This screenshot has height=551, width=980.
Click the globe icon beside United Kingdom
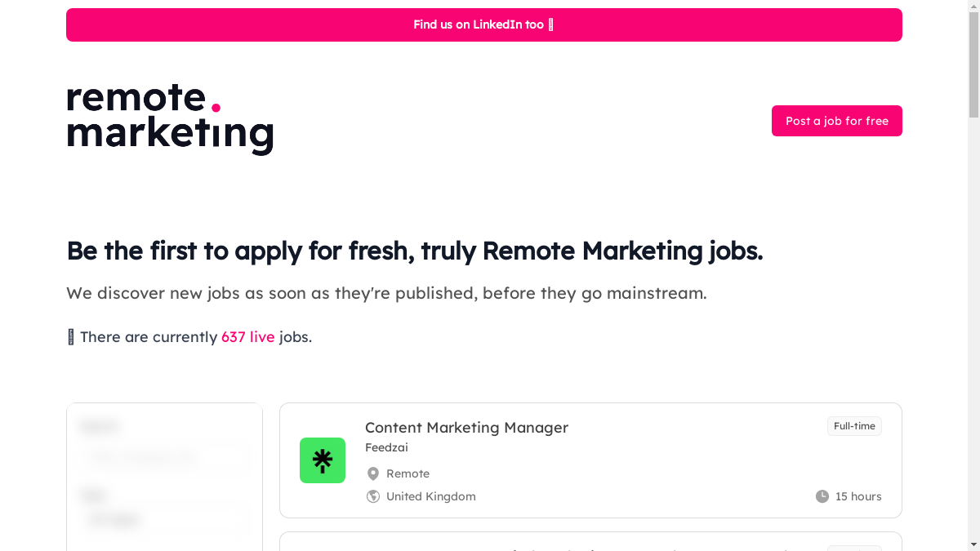click(x=373, y=496)
